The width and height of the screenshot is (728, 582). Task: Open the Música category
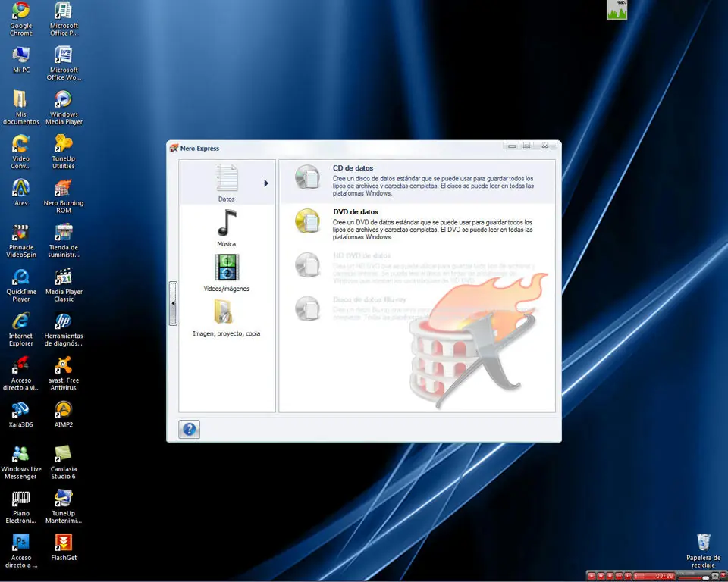tap(227, 228)
